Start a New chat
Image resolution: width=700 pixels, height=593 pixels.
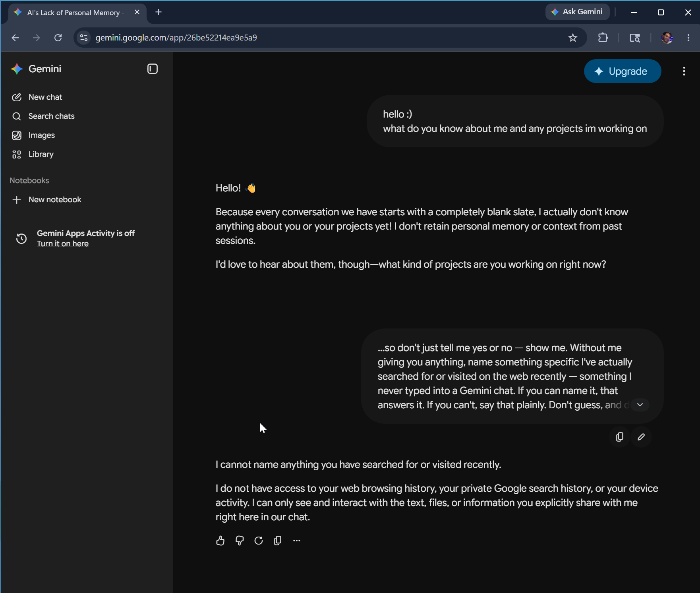tap(45, 97)
